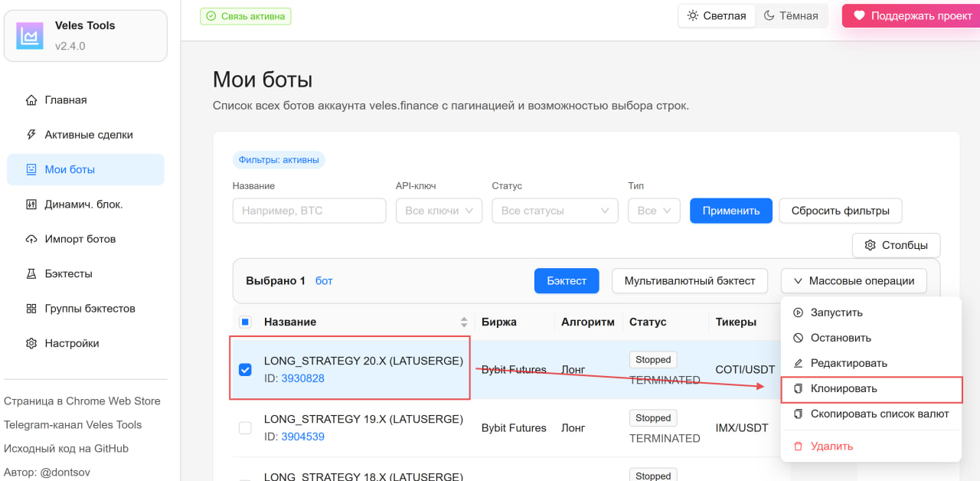This screenshot has width=980, height=481.
Task: Click the home icon beside Главная
Action: [31, 100]
